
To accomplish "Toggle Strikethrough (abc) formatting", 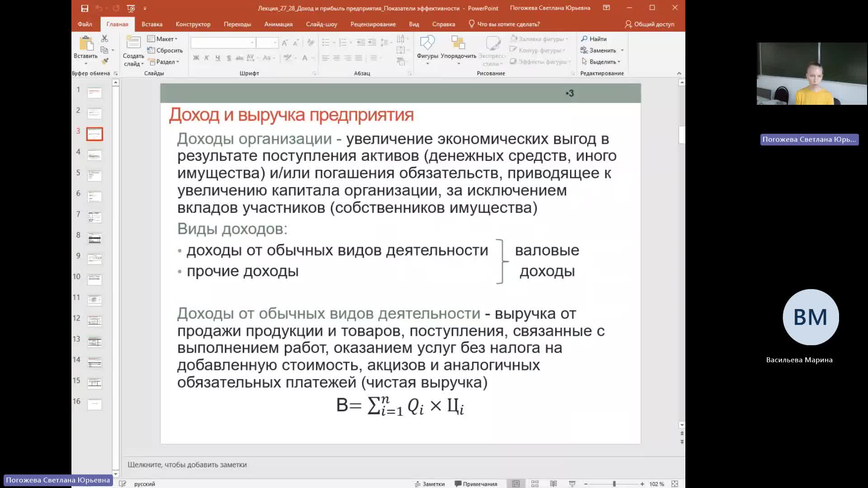I will (240, 58).
